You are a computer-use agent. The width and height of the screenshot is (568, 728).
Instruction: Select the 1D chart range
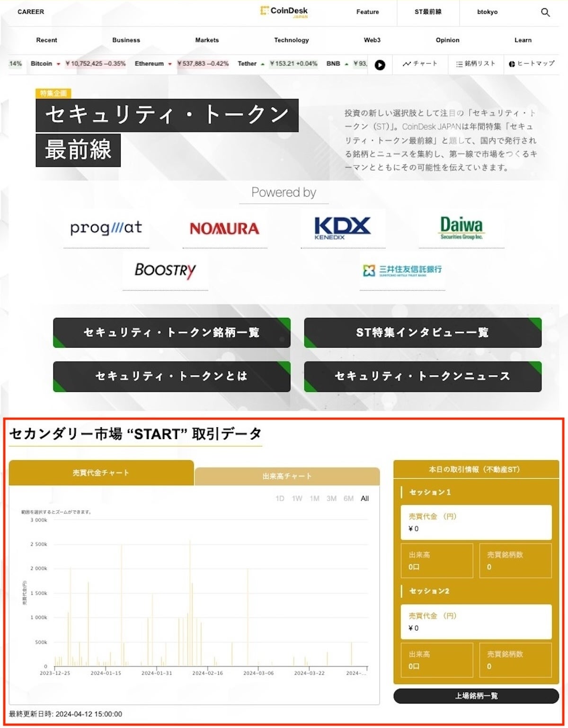(x=280, y=498)
